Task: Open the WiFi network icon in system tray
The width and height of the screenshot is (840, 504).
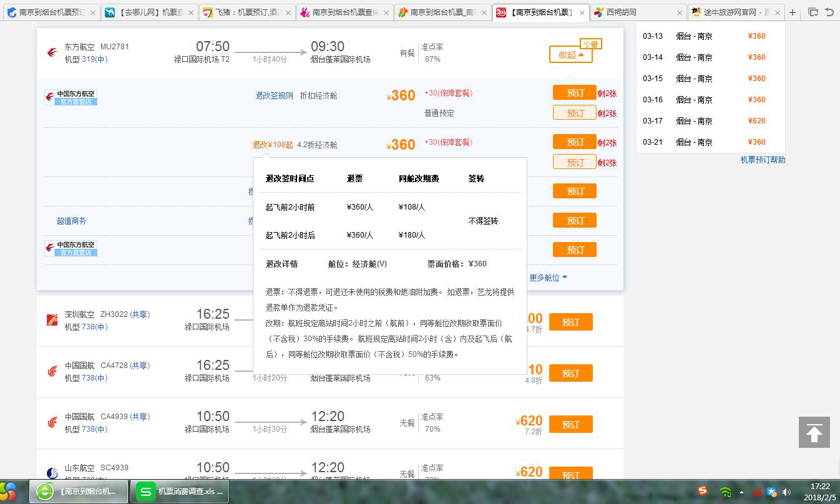Action: (725, 493)
